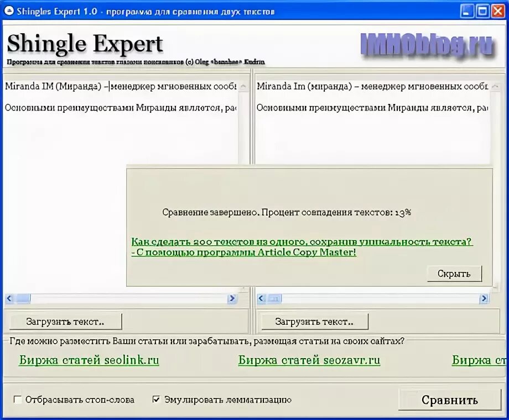This screenshot has width=509, height=420.
Task: Open the 'Как сделать 200 текстов из одного' link
Action: 302,247
